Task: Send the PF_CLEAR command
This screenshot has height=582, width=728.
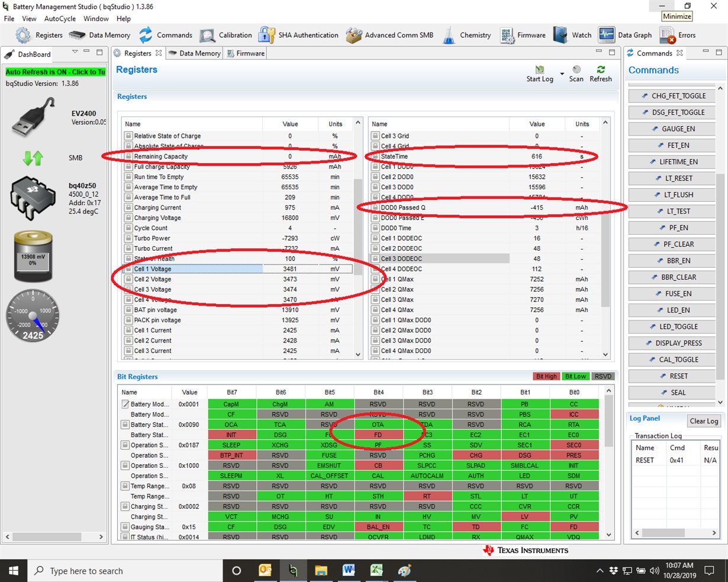Action: (672, 244)
